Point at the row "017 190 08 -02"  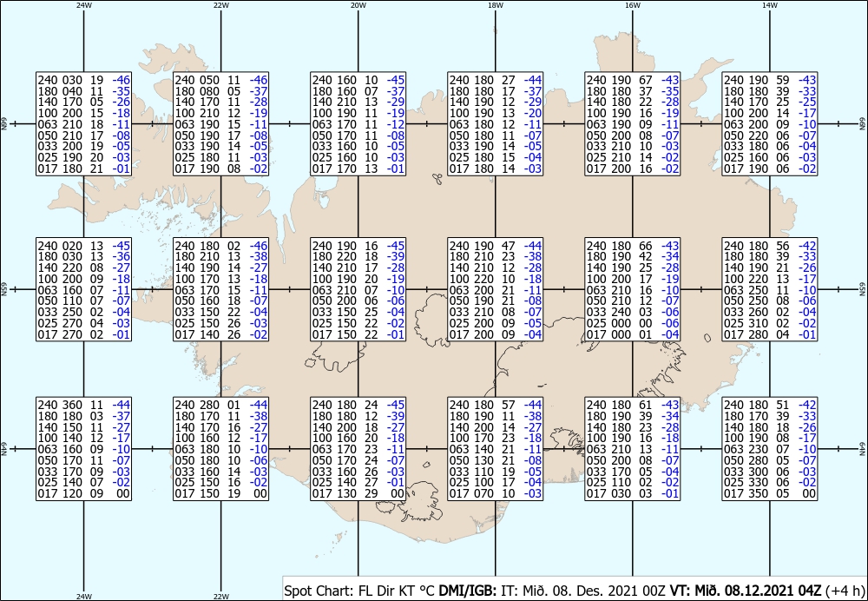[x=220, y=168]
